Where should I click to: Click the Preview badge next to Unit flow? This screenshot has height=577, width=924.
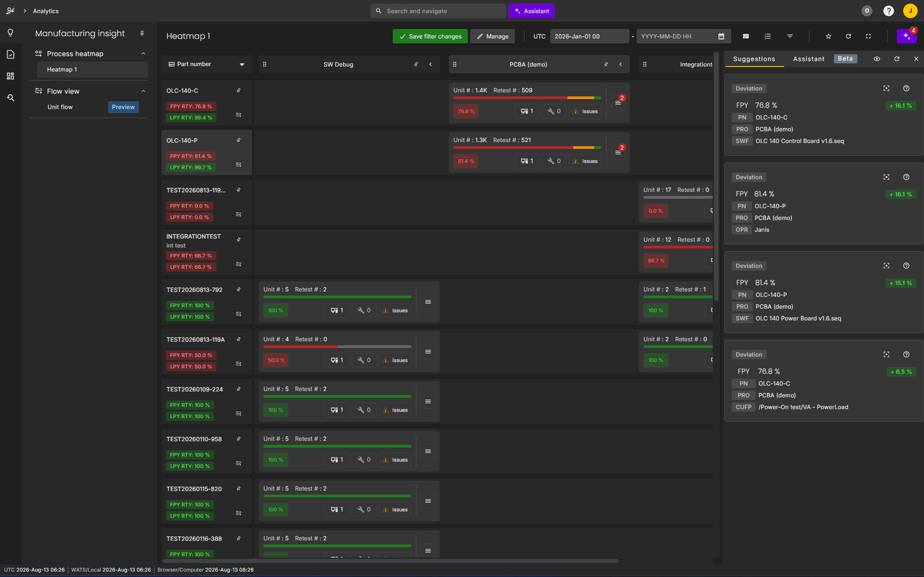123,107
